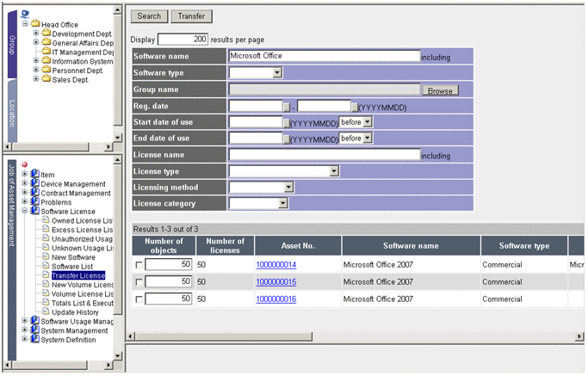Viewport: 588px width, 376px height.
Task: Click the Software License book icon
Action: (x=34, y=212)
